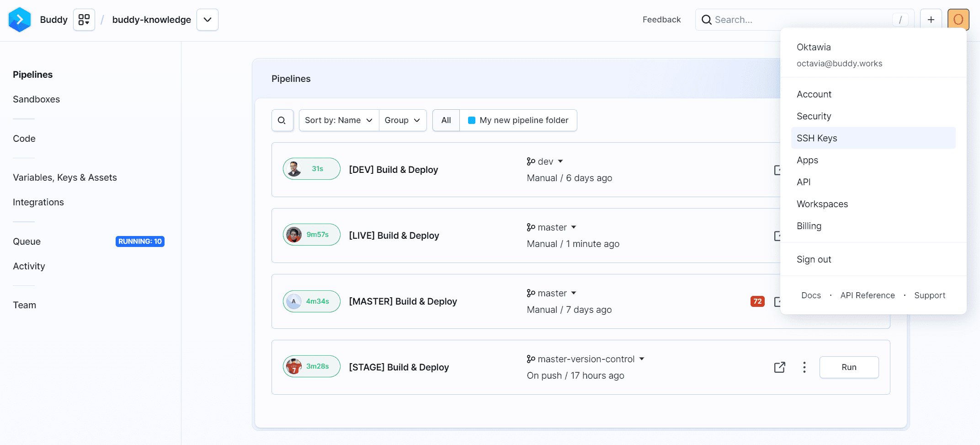Click the red 72 badge
The width and height of the screenshot is (980, 445).
(x=757, y=301)
